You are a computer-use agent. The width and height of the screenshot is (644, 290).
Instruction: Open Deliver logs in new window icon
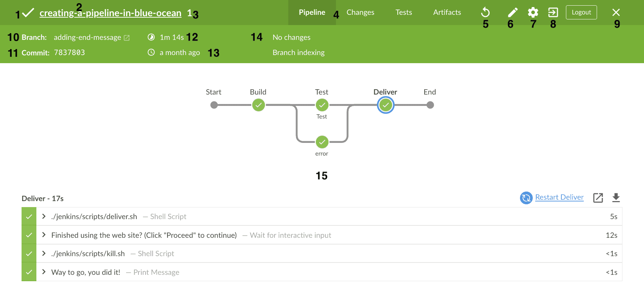598,198
